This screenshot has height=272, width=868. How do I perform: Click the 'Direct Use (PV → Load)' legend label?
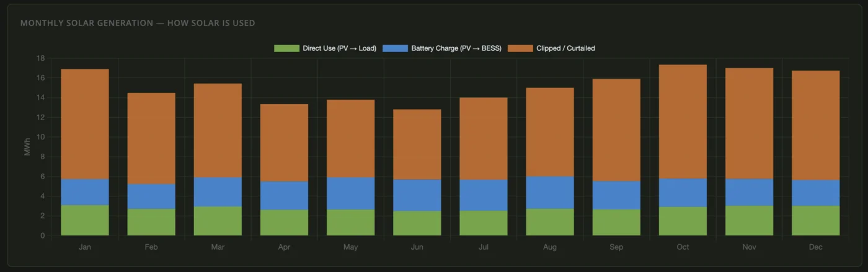click(x=339, y=48)
